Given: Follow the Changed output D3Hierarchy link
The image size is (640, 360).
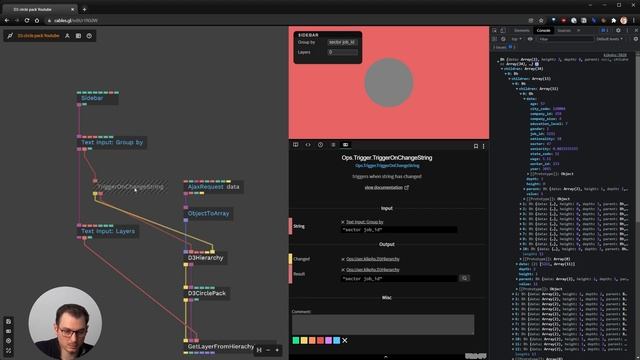Looking at the screenshot, I should pyautogui.click(x=373, y=259).
